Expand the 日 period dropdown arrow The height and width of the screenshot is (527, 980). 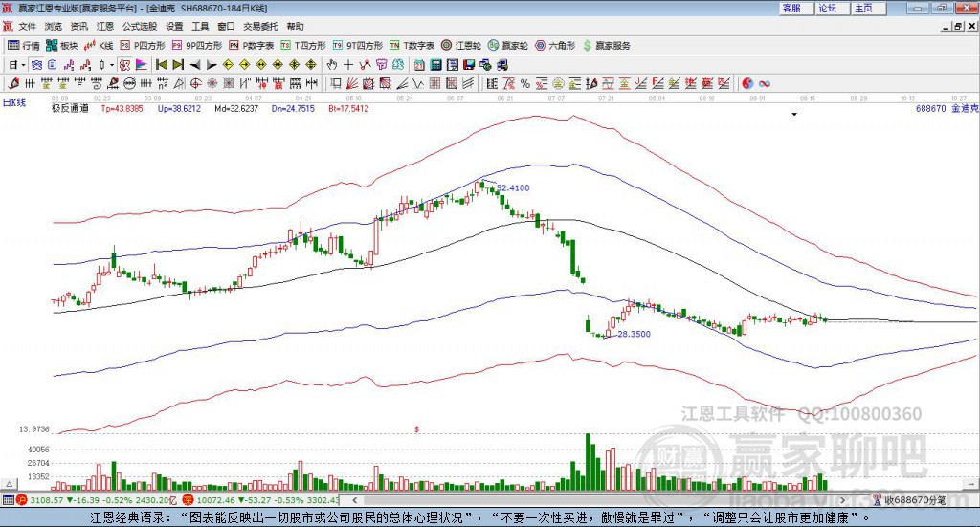click(23, 65)
